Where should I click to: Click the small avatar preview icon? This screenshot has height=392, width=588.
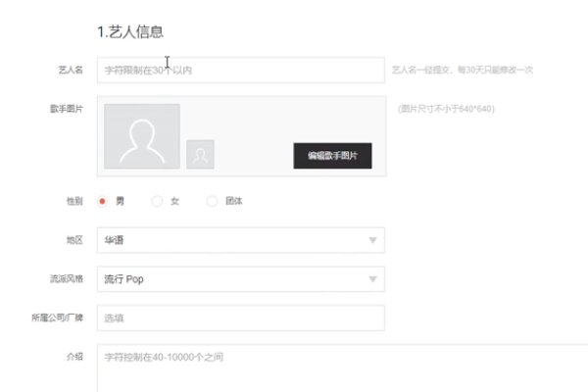(200, 154)
